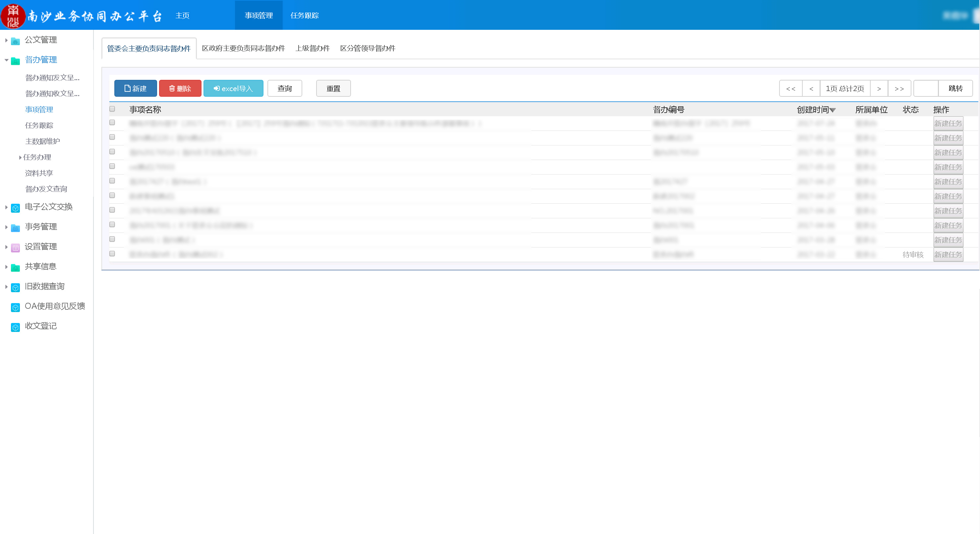Go to the first page with <<

pyautogui.click(x=790, y=88)
